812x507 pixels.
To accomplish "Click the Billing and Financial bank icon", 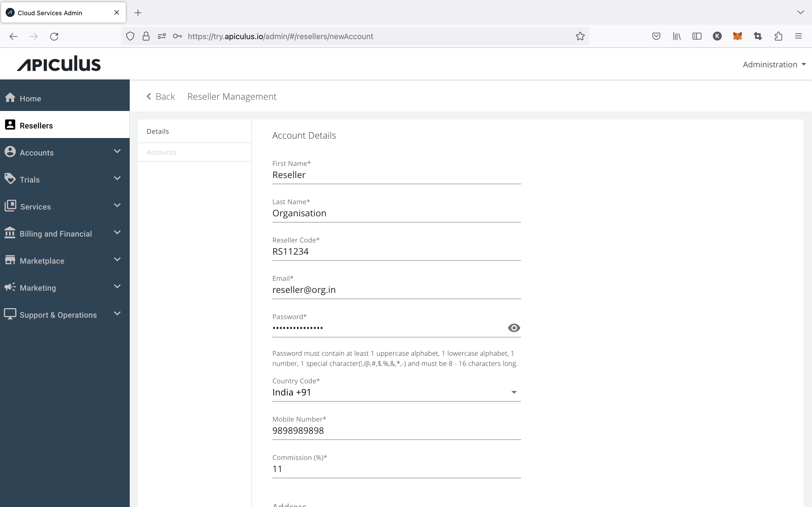I will tap(10, 232).
